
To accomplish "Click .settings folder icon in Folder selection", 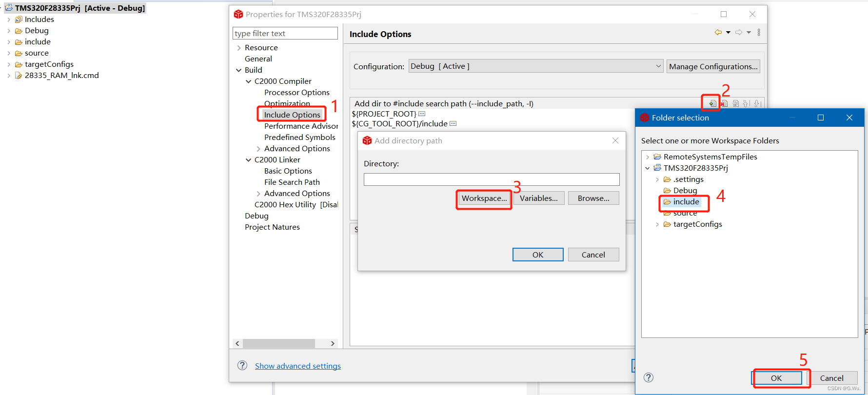I will coord(667,179).
